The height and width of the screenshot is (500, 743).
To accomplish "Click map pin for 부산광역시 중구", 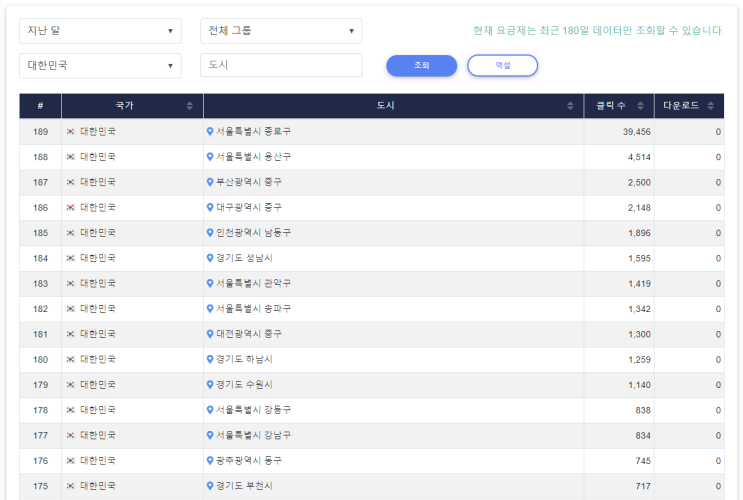I will click(x=210, y=182).
